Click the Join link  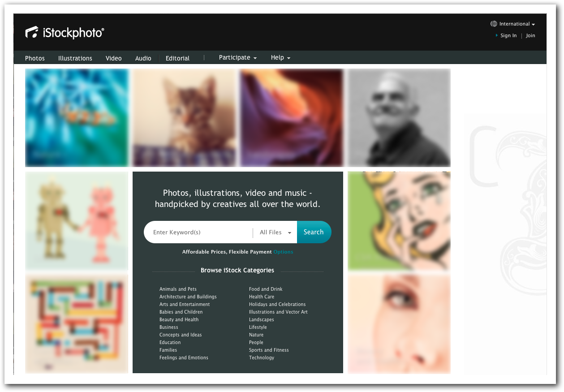[x=530, y=36]
